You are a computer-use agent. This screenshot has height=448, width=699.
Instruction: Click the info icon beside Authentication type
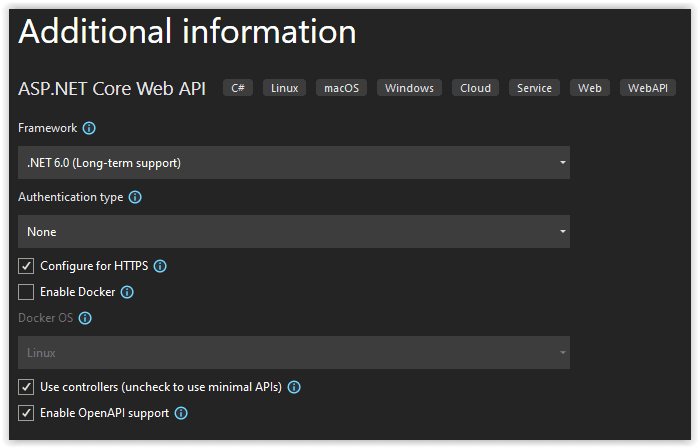coord(135,197)
